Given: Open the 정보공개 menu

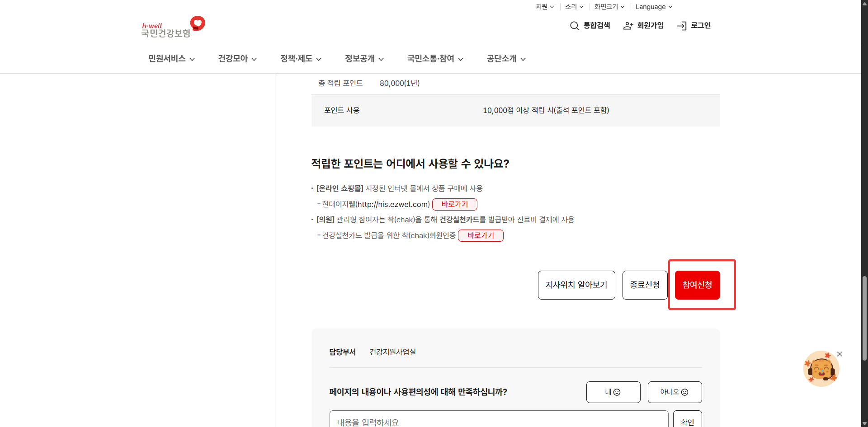Looking at the screenshot, I should click(363, 59).
